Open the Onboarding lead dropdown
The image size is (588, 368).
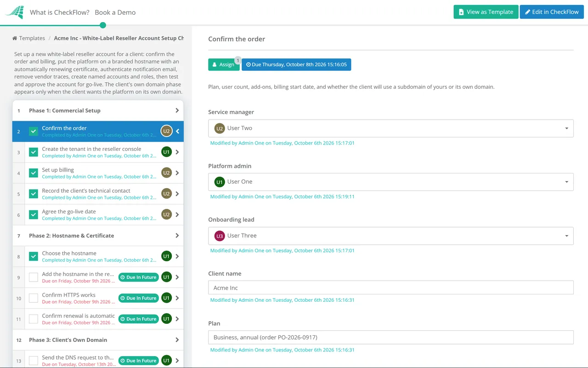pyautogui.click(x=391, y=236)
